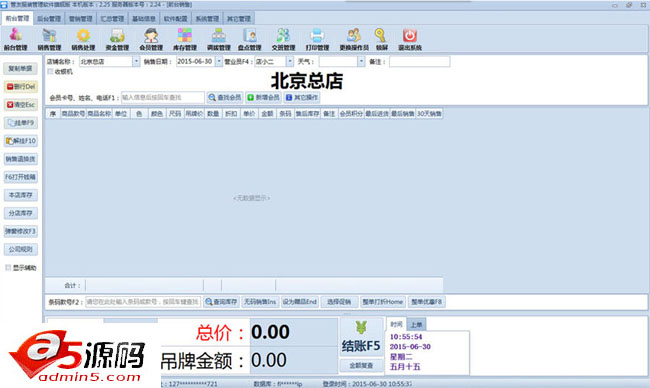
Task: Click the 查找会员 search button
Action: tap(225, 97)
